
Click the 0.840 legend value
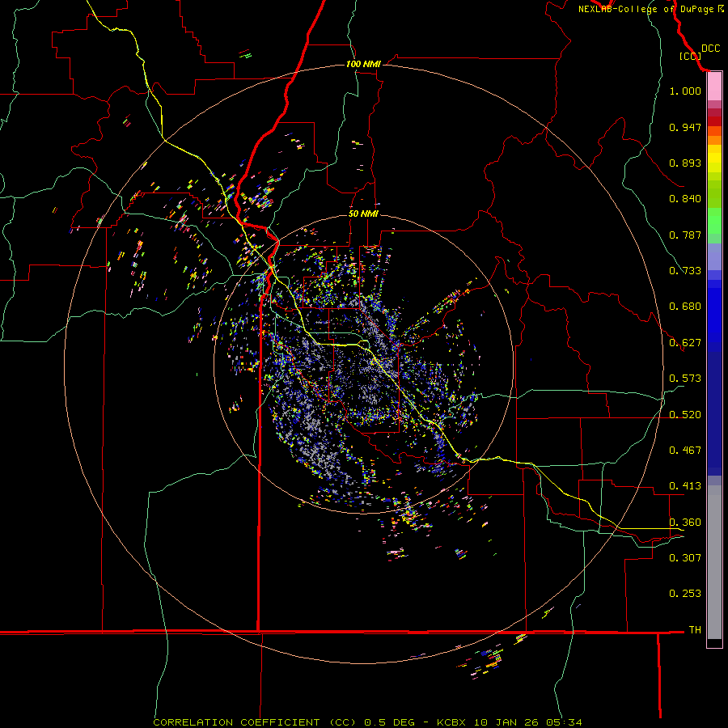click(685, 199)
